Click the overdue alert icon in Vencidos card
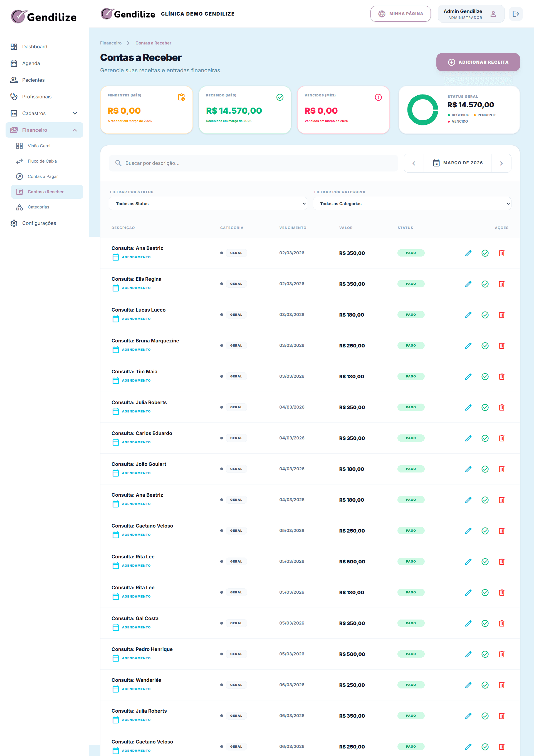 378,97
